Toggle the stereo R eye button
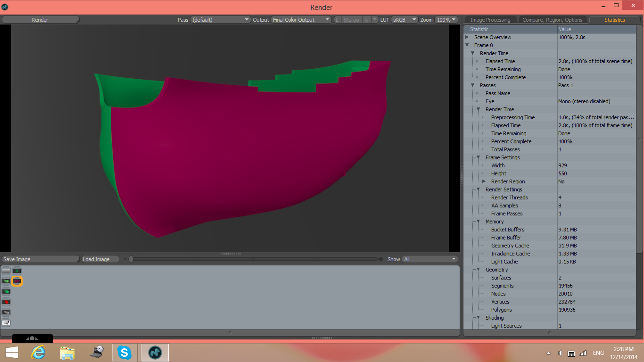 pyautogui.click(x=366, y=20)
